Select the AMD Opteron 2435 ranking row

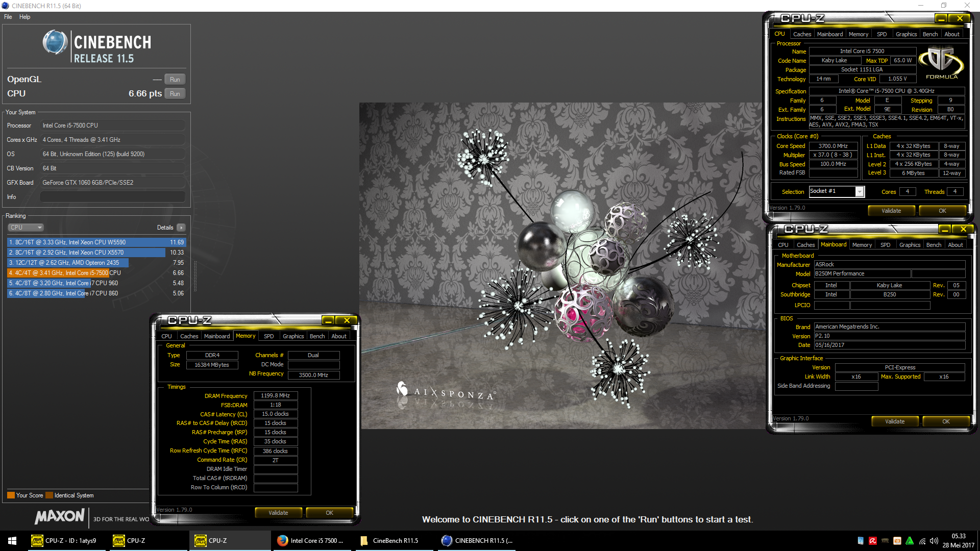coord(96,263)
